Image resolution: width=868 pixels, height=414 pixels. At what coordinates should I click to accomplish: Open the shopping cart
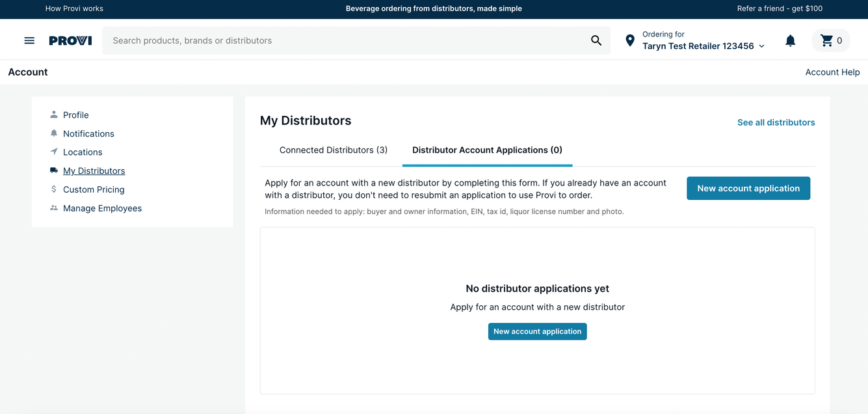click(x=830, y=40)
